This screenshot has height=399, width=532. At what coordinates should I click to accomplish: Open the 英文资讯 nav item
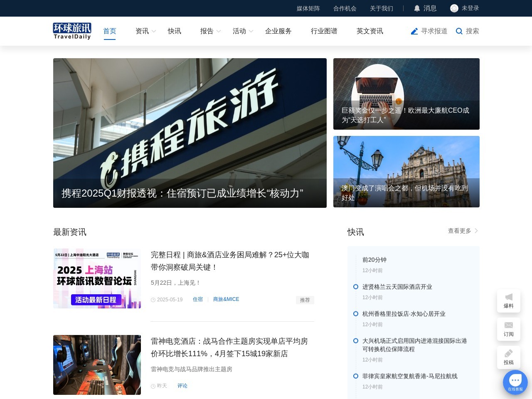(x=370, y=31)
